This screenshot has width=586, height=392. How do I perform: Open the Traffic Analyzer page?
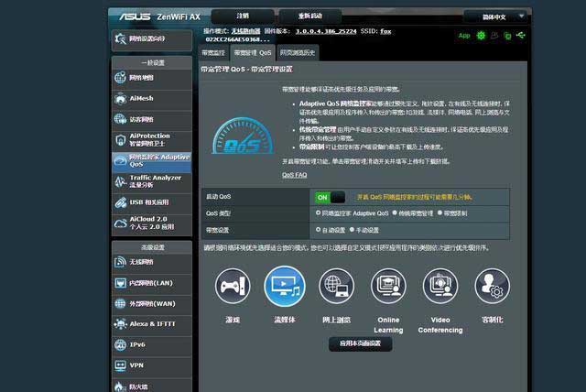coord(152,181)
